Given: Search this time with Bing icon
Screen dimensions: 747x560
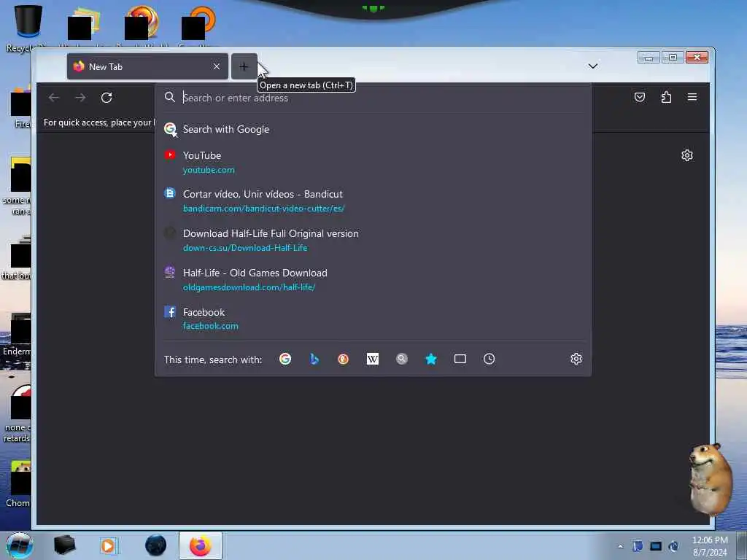Looking at the screenshot, I should click(314, 359).
